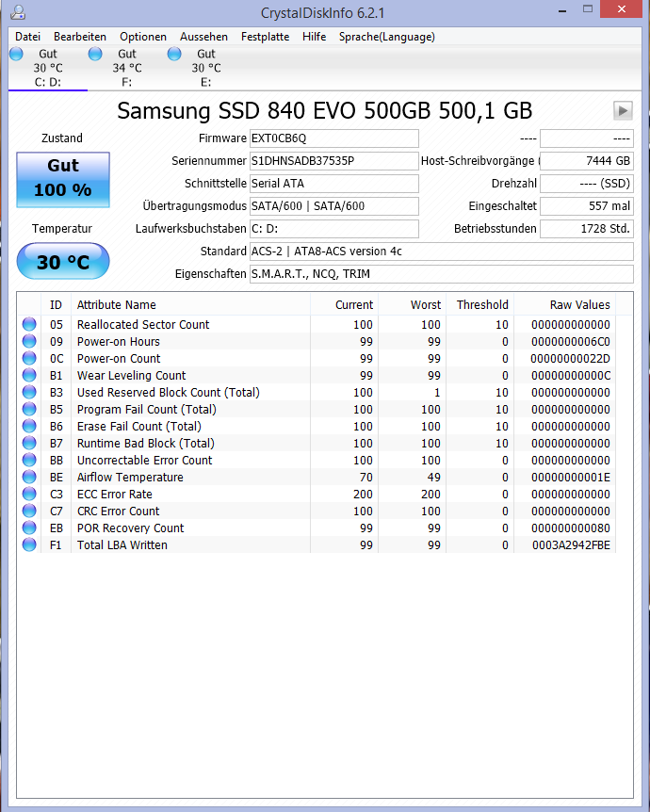The image size is (650, 812).
Task: Click the Standard field ACS-2
Action: coord(441,252)
